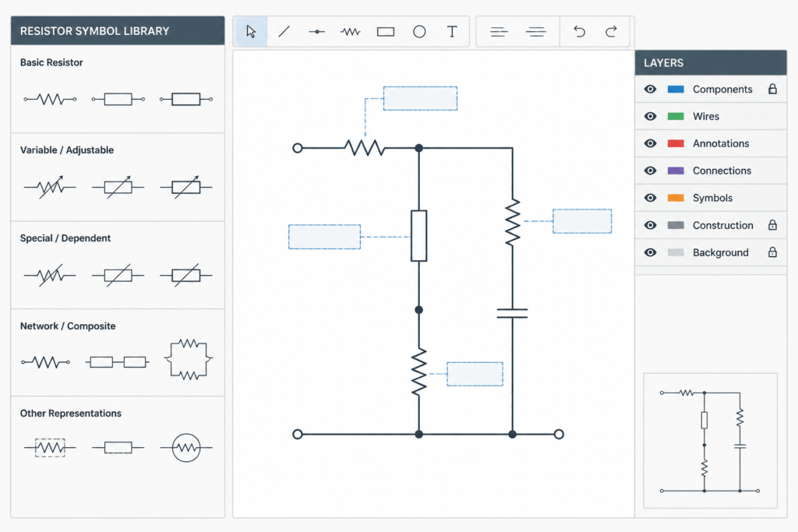Select the rectangle shape tool
Screen dimensions: 798x532
coord(385,32)
